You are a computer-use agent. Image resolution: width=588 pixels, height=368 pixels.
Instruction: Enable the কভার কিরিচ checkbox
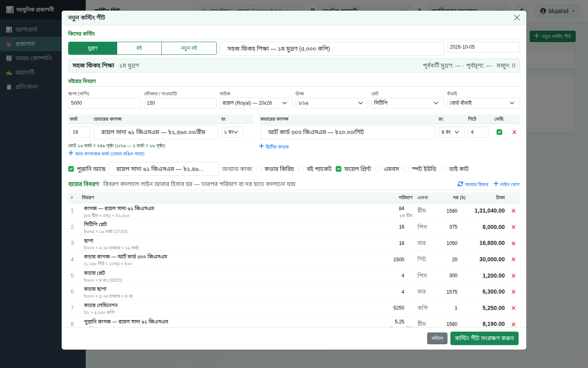pos(259,169)
